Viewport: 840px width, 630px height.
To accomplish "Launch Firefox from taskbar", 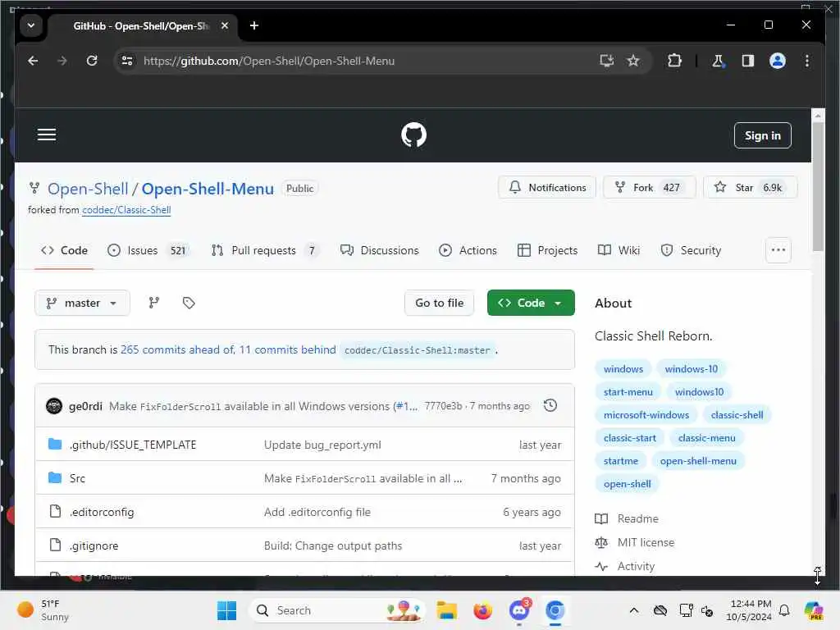I will 482,610.
